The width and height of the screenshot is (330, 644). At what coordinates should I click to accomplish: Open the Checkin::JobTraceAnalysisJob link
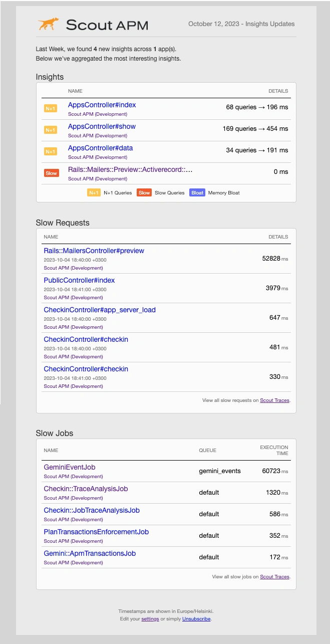pyautogui.click(x=92, y=510)
